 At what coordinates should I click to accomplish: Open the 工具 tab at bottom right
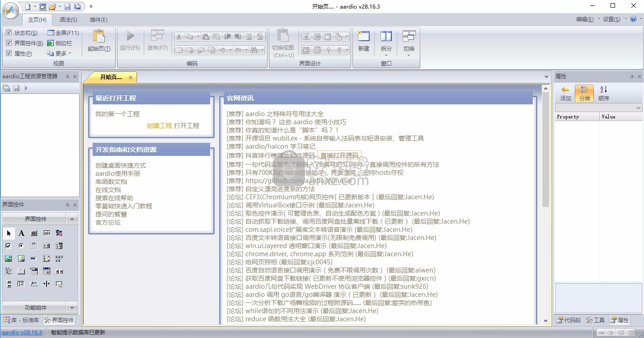(x=595, y=320)
